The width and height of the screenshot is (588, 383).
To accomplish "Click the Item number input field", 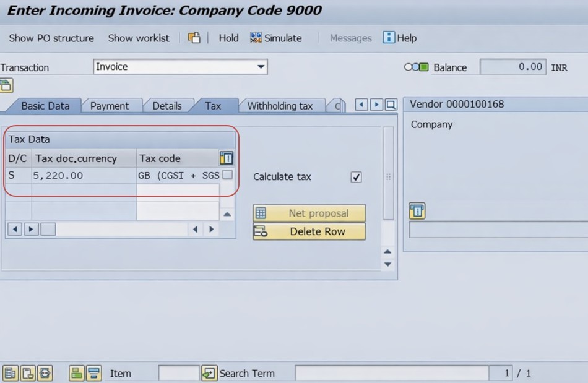I will click(178, 373).
